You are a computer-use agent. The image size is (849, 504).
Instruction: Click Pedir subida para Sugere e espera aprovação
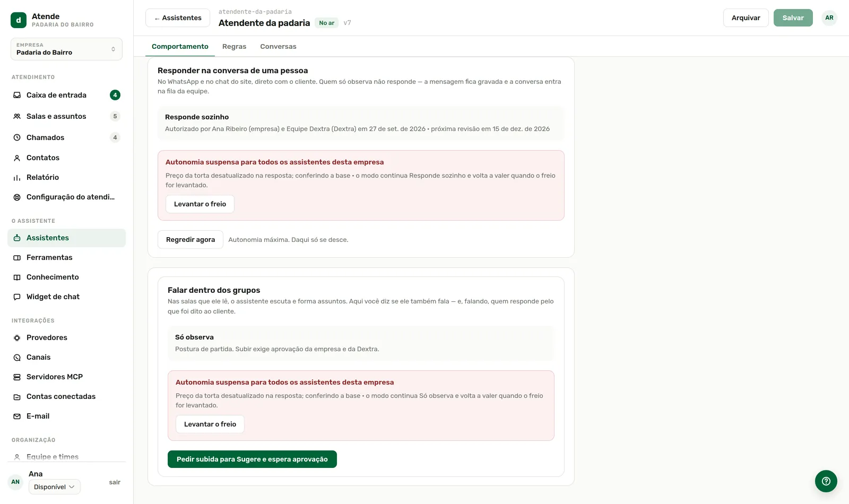(x=252, y=459)
